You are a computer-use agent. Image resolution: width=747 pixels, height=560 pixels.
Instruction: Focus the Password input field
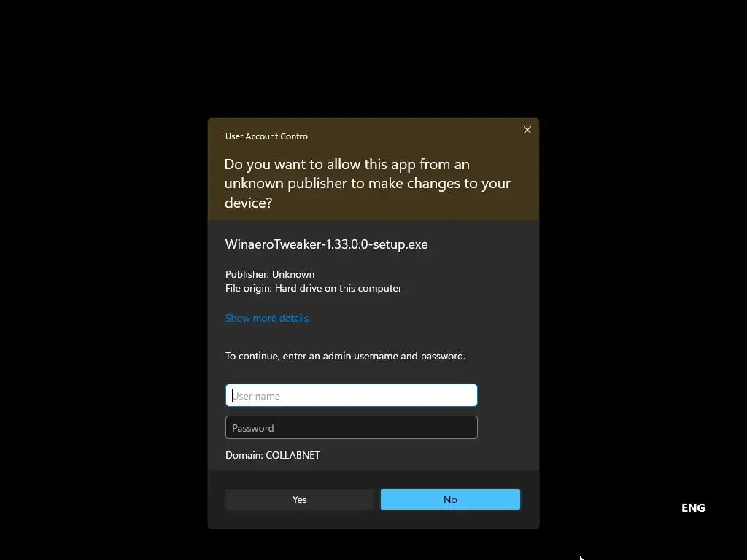[x=351, y=427]
